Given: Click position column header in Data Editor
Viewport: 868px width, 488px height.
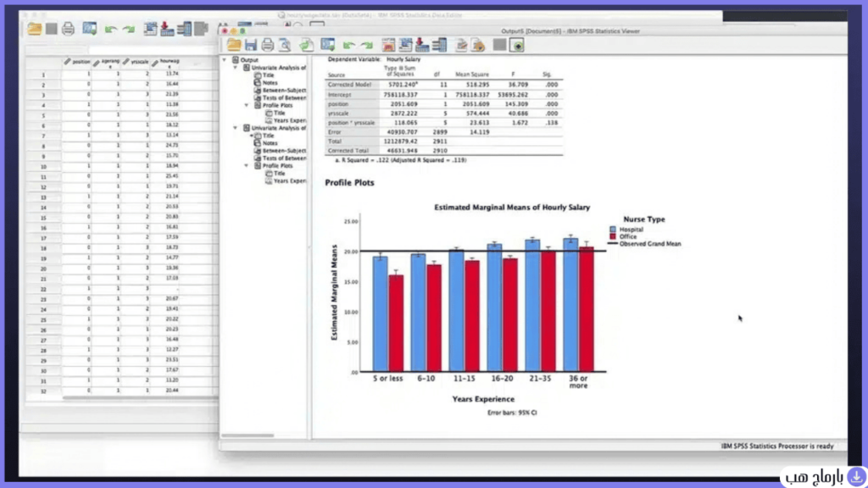Looking at the screenshot, I should pos(77,63).
